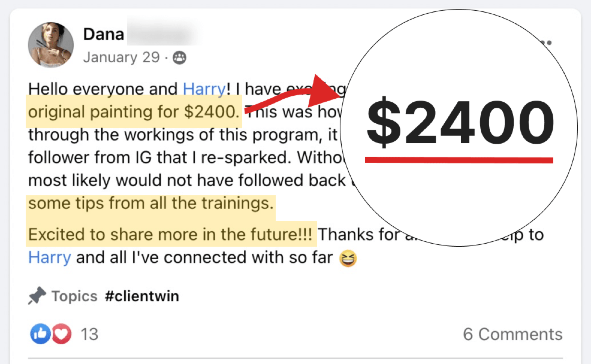Open Dana's profile picture
591x364 pixels.
pyautogui.click(x=51, y=45)
